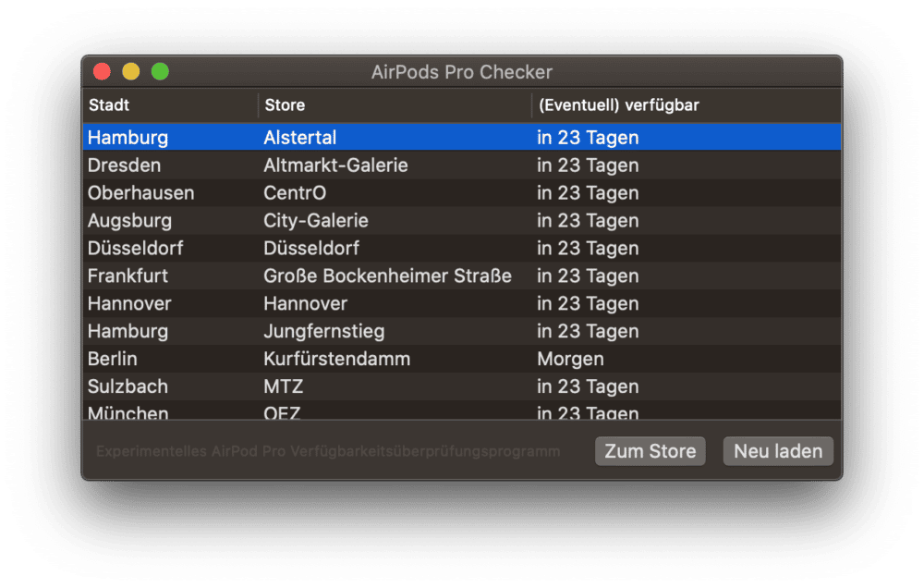The height and width of the screenshot is (588, 924).
Task: Minimize the window with the yellow button
Action: coord(131,71)
